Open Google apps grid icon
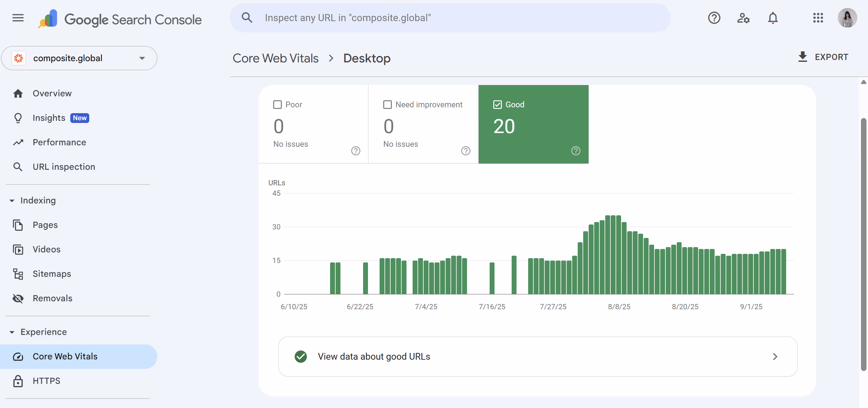Viewport: 868px width, 408px height. tap(818, 18)
